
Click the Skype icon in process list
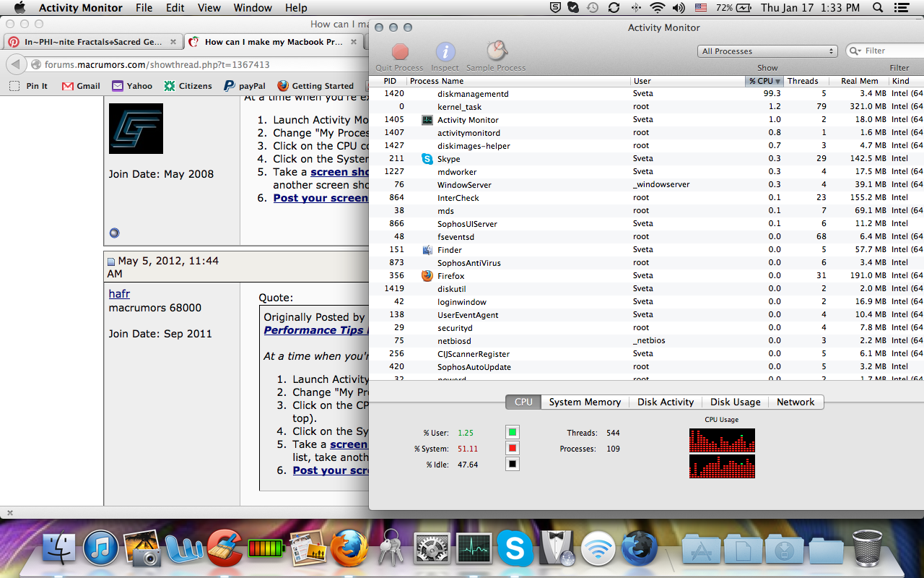click(427, 158)
